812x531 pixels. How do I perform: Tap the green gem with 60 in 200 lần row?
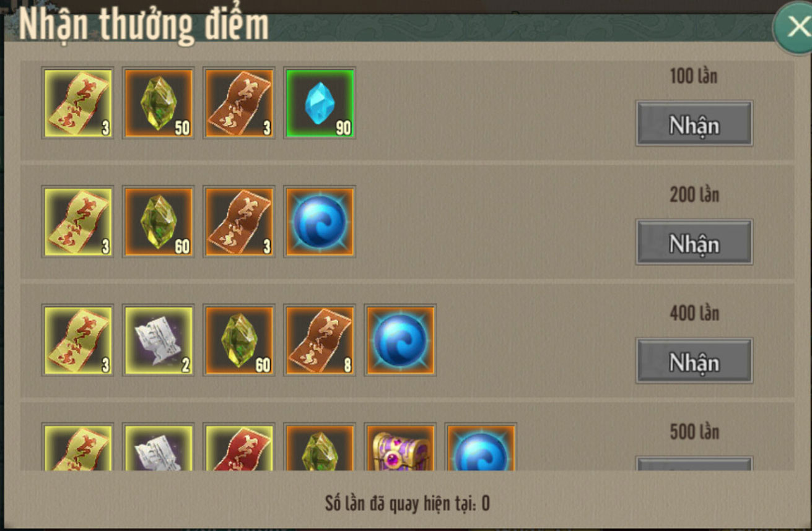pos(159,222)
